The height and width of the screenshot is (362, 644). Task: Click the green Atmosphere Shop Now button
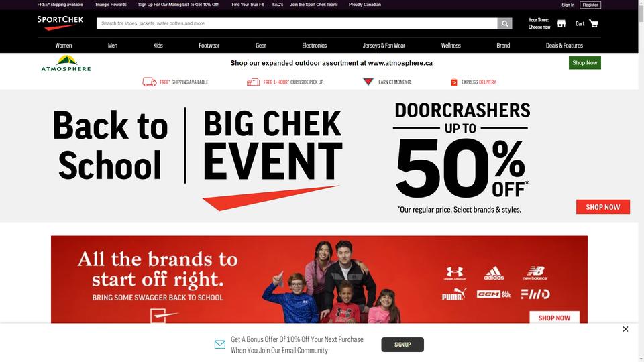point(584,63)
